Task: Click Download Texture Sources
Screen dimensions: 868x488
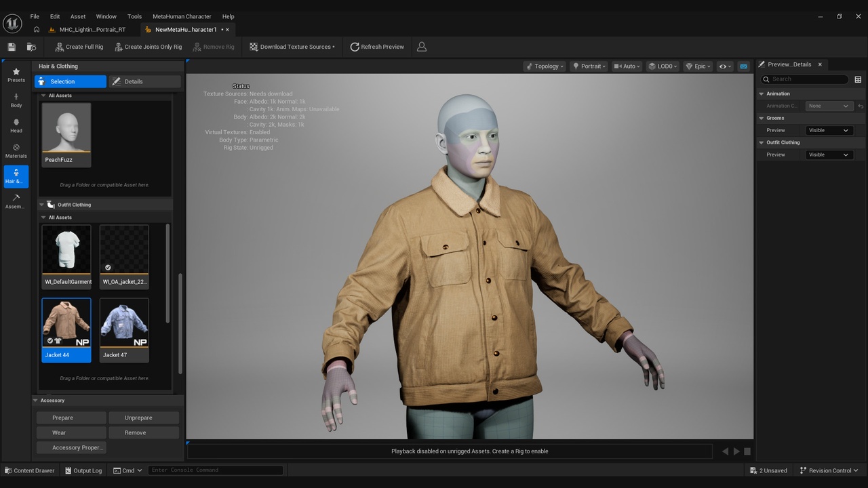Action: [x=292, y=47]
